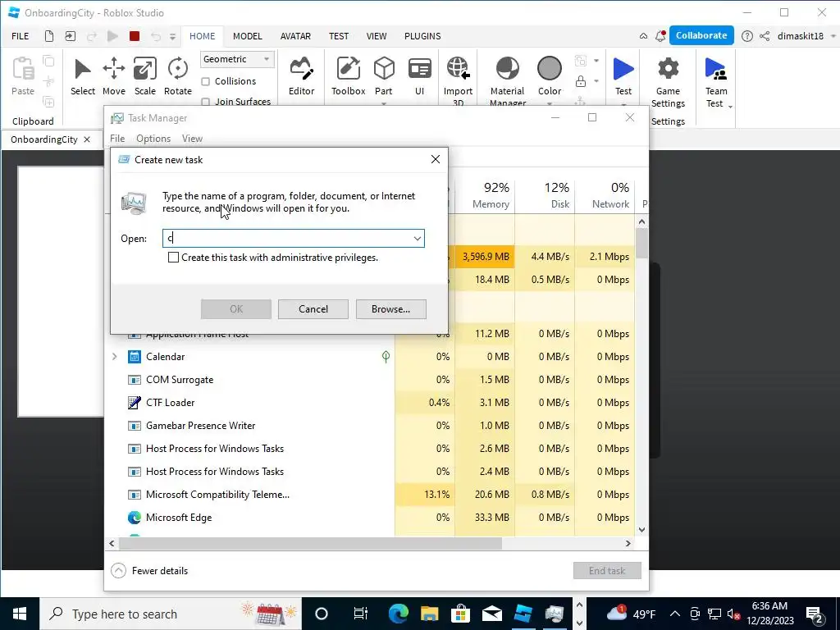This screenshot has height=630, width=840.
Task: Click the lock icon in the ribbon
Action: [580, 81]
